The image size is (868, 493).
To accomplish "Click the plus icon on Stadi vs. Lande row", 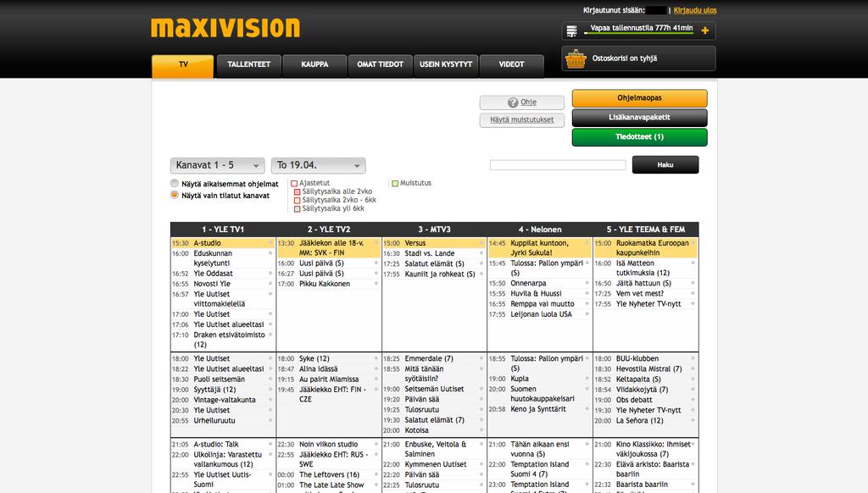I will click(481, 253).
